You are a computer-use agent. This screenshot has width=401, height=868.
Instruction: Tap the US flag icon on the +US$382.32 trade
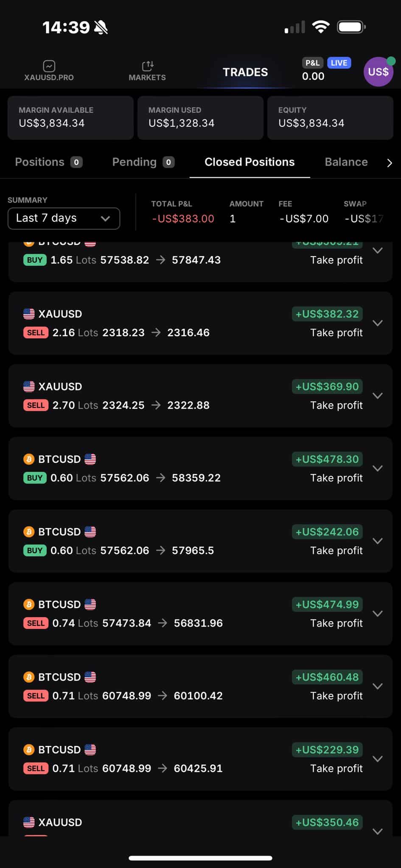click(x=29, y=314)
